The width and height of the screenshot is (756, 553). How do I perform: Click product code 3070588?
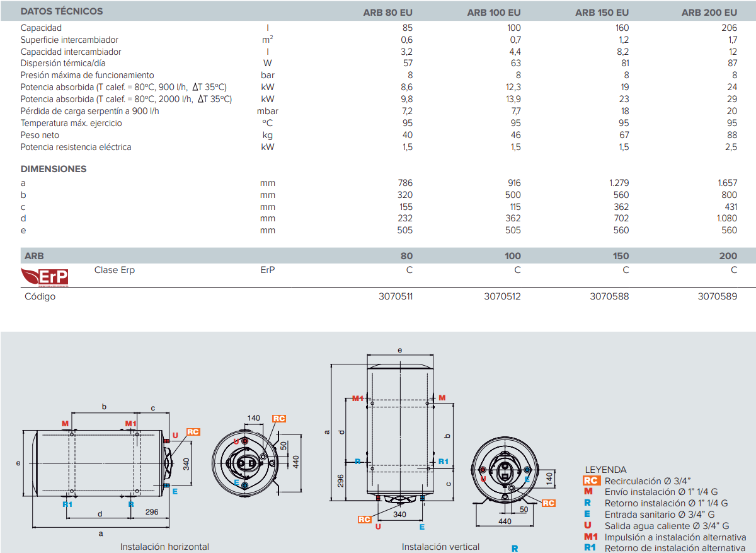pyautogui.click(x=609, y=296)
